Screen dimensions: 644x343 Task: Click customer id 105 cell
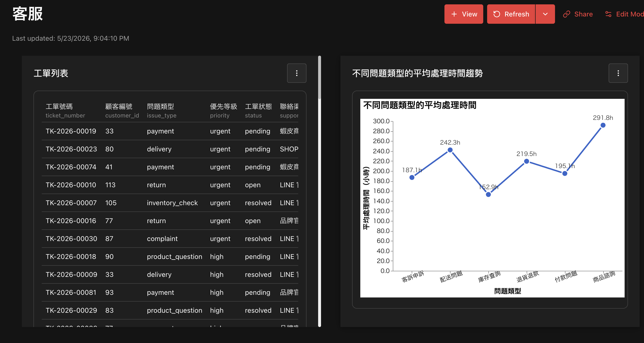111,203
